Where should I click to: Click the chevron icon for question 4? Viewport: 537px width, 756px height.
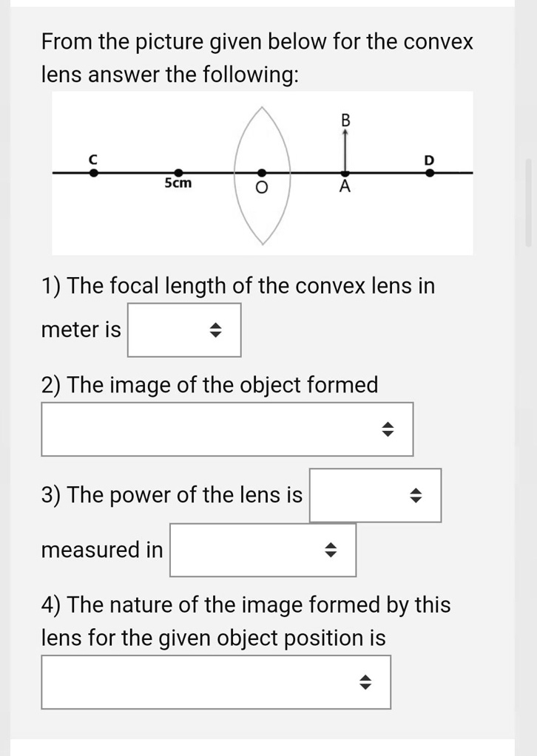(x=365, y=682)
